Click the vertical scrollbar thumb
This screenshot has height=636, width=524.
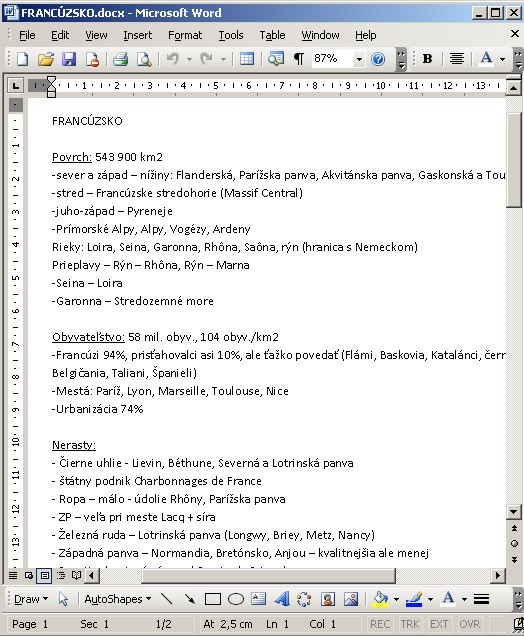click(x=514, y=161)
